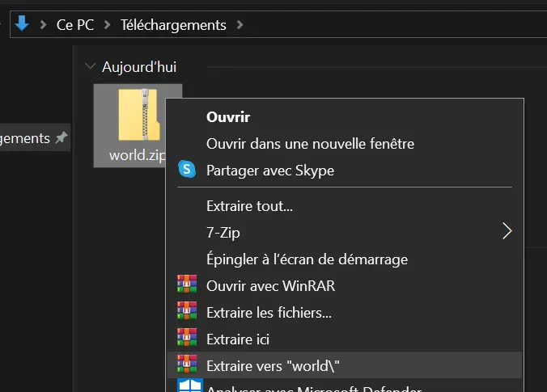This screenshot has height=392, width=547.
Task: Click the Téléchargements breadcrumb segment
Action: (x=173, y=25)
